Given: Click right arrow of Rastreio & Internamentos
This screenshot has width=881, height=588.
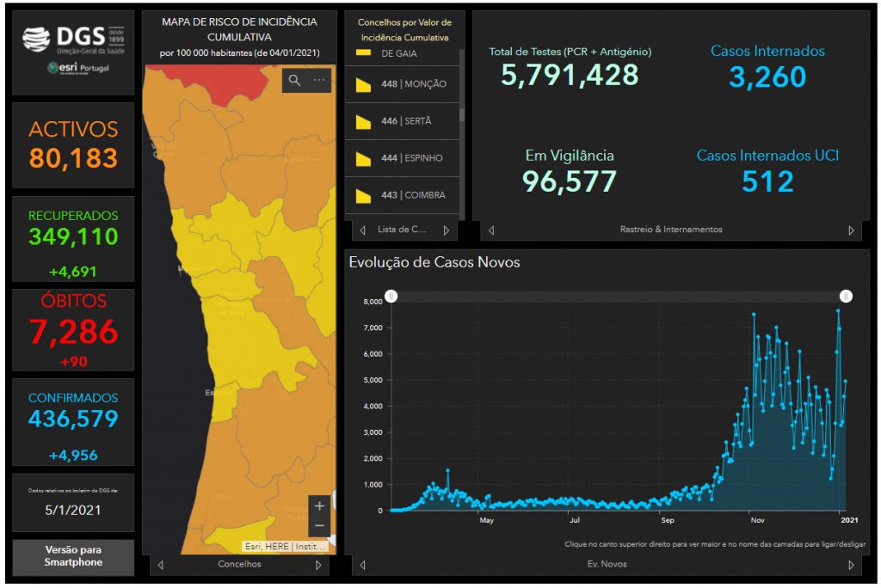Looking at the screenshot, I should click(x=851, y=230).
